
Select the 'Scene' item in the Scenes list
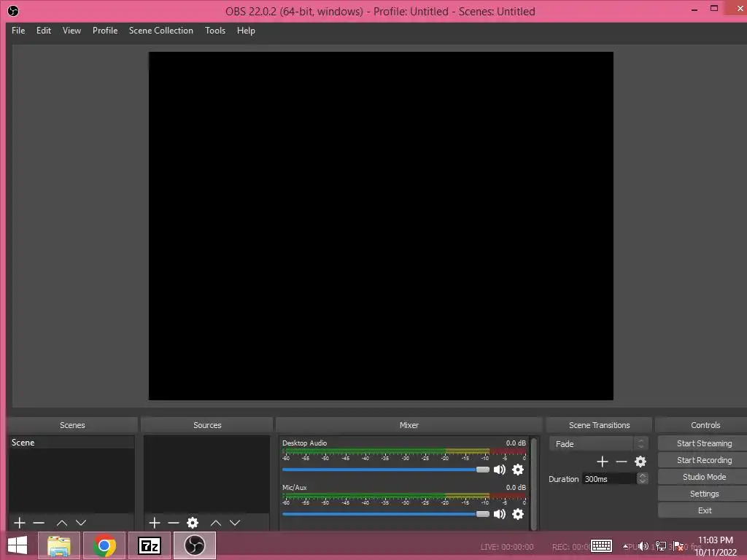point(71,443)
